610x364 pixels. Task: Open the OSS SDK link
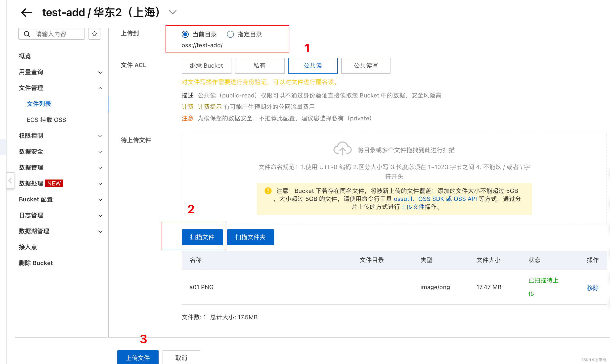point(431,199)
